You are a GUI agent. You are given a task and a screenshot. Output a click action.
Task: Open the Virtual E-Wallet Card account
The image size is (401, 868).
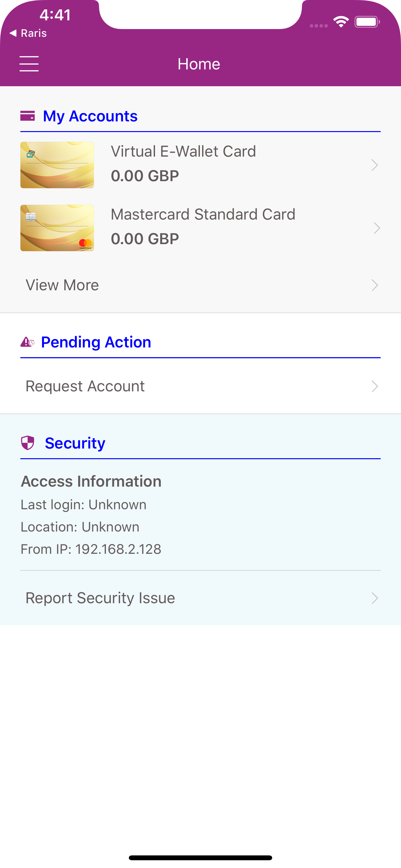pyautogui.click(x=200, y=165)
